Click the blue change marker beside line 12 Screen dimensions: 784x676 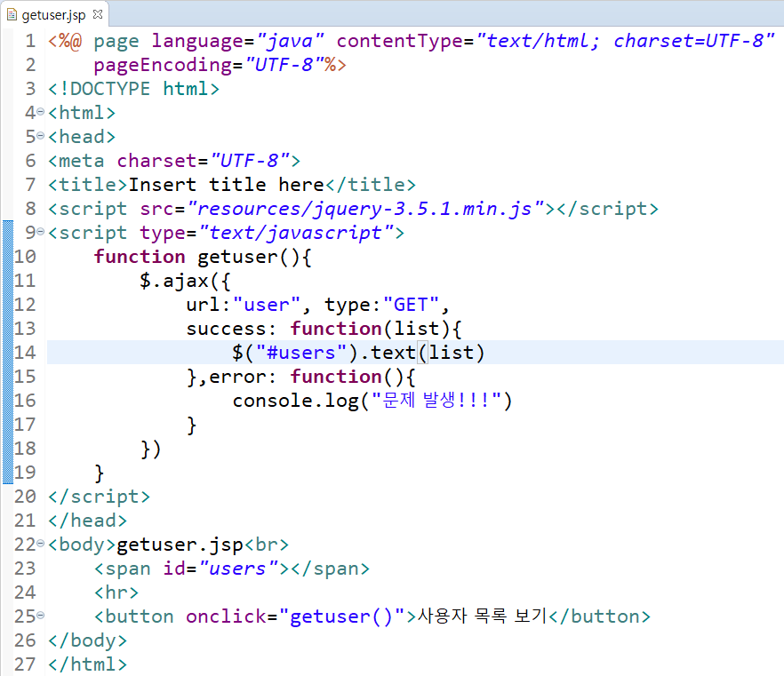coord(7,305)
